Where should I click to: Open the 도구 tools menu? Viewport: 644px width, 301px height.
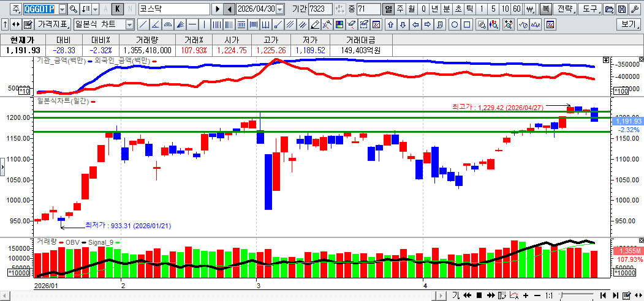[x=589, y=9]
